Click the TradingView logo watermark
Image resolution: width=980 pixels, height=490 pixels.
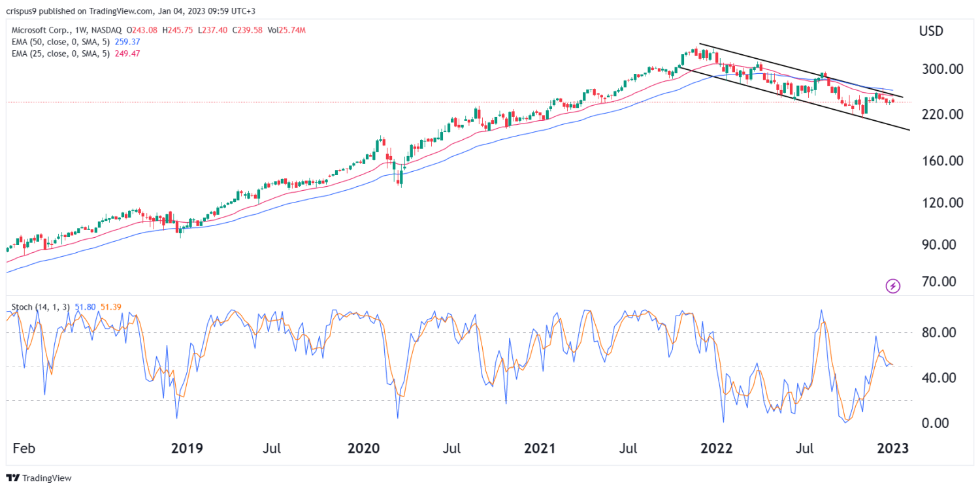37,478
